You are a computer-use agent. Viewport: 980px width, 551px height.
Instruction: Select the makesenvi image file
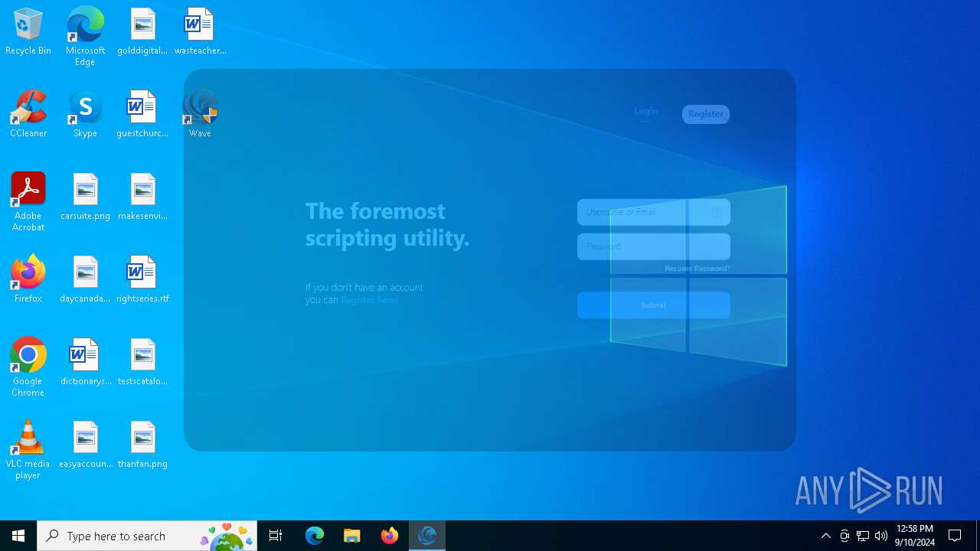142,197
